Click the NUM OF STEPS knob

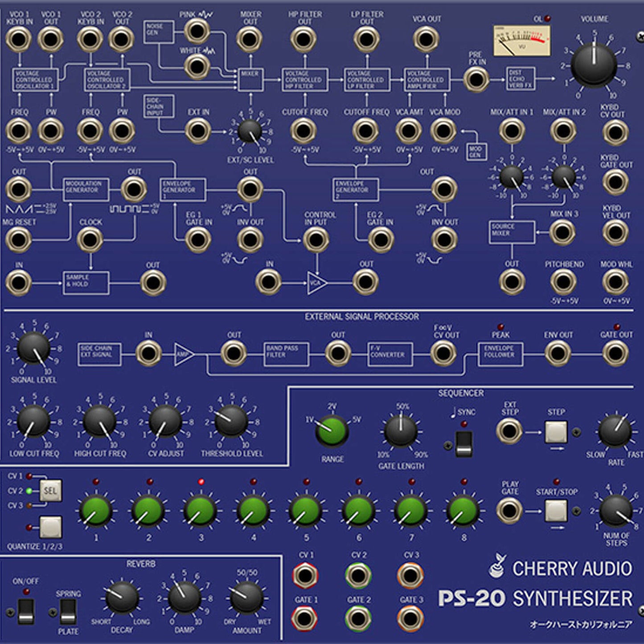pos(616,511)
